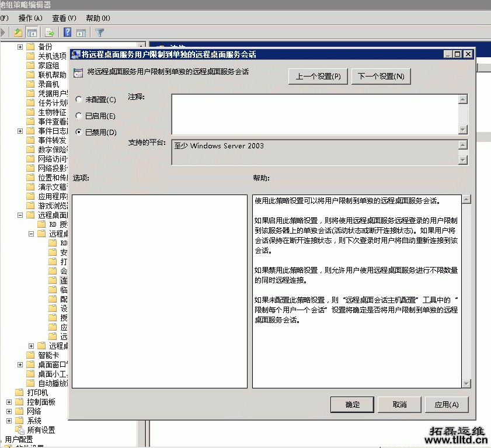This screenshot has width=491, height=448.
Task: Select the 已禁用(D) radio button
Action: coord(79,133)
